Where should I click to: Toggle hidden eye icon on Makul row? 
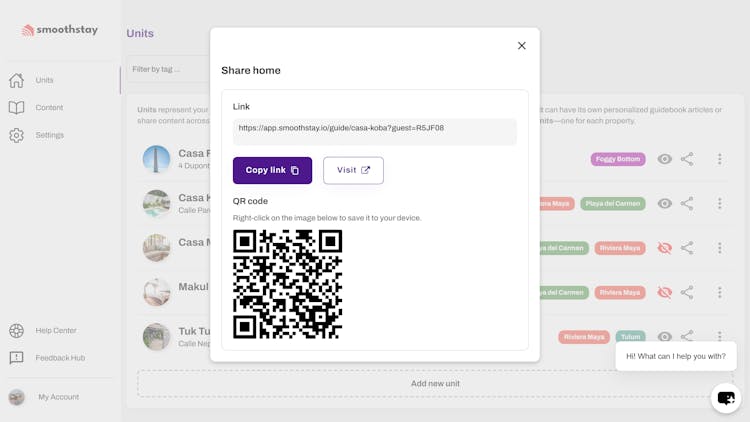click(664, 293)
